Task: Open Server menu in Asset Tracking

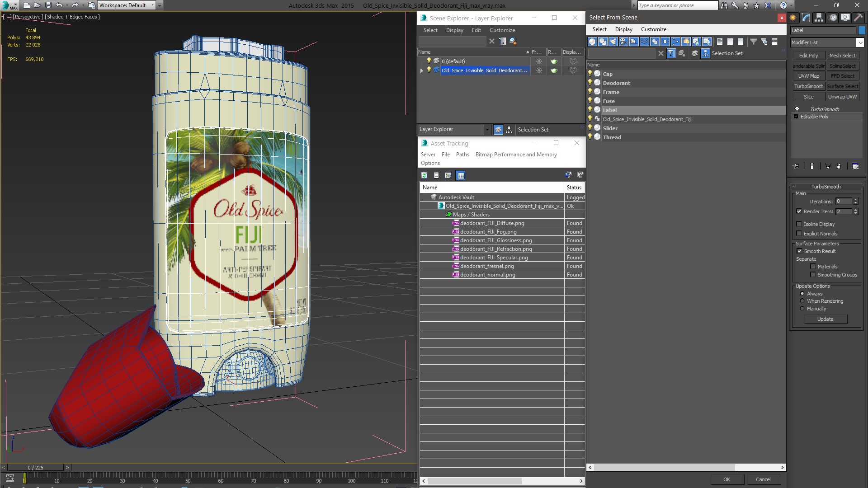Action: click(428, 155)
